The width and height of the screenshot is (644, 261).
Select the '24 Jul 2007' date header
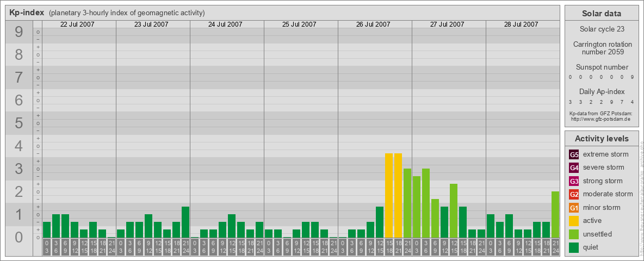coord(225,24)
